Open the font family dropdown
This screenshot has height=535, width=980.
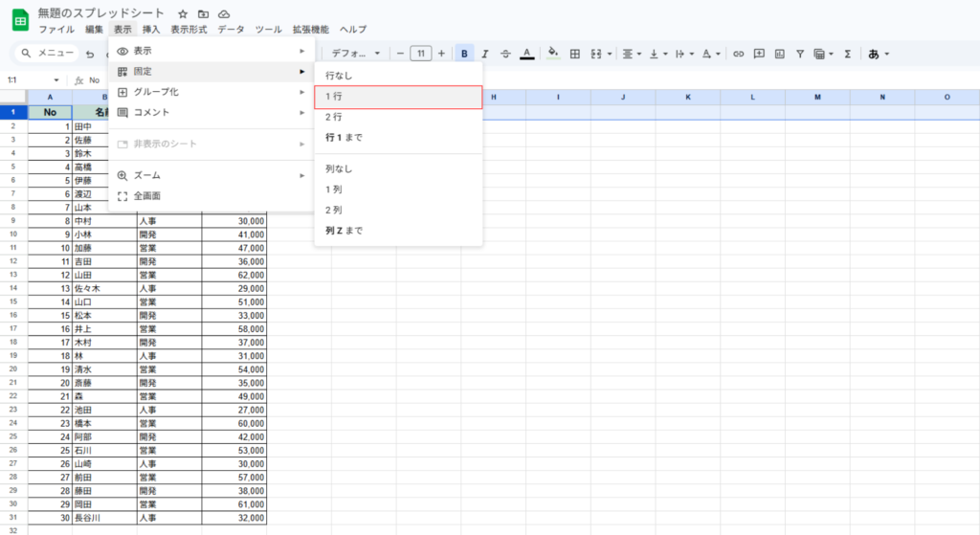(x=355, y=54)
